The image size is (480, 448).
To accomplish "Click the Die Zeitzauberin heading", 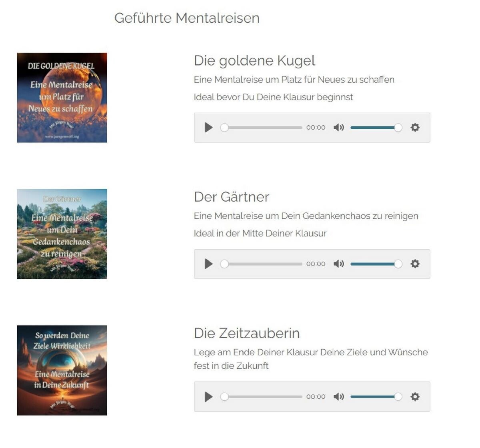I will [x=247, y=333].
